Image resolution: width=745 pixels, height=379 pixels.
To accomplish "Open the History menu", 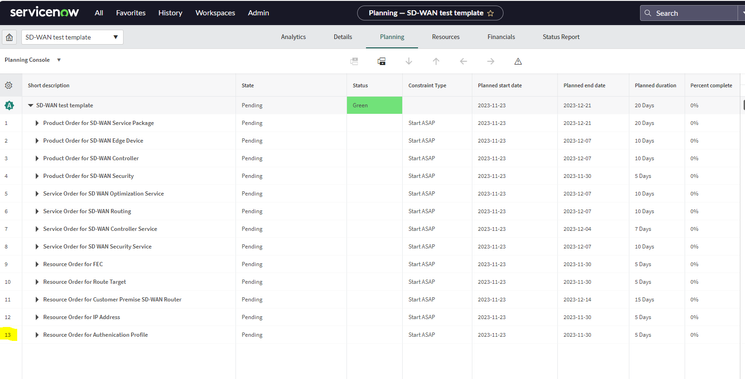I will [x=170, y=13].
